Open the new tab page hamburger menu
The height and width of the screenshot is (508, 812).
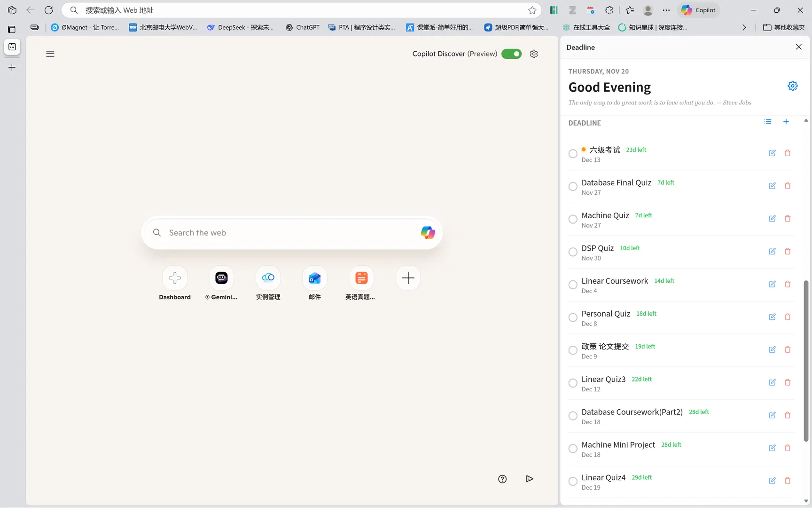50,54
